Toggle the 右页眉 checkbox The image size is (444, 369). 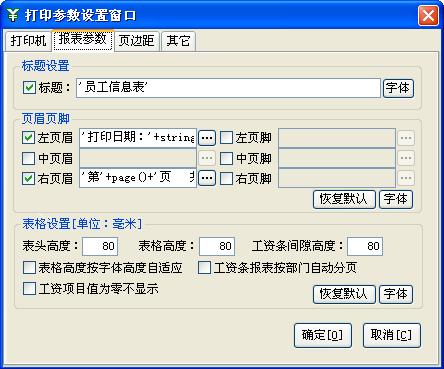(x=28, y=178)
